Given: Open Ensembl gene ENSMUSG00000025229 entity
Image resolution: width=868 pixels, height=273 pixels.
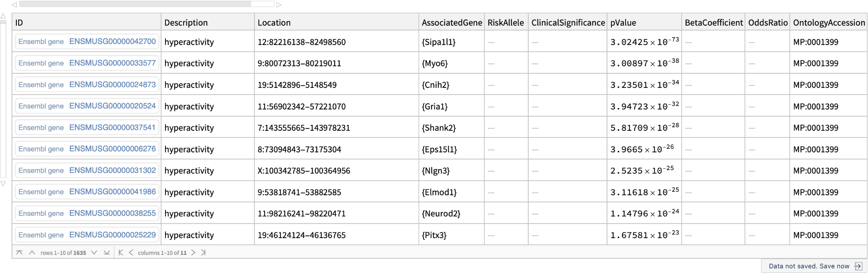Looking at the screenshot, I should pyautogui.click(x=87, y=235).
